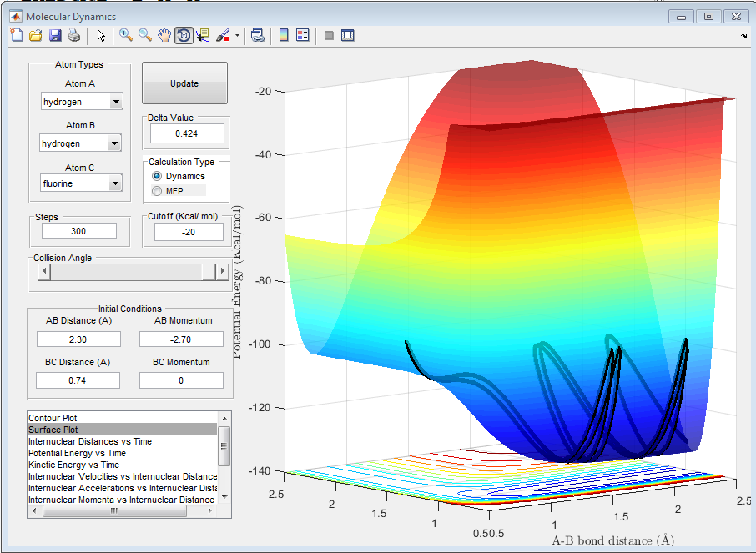Select the Zoom In magnifier tool
Screen dimensions: 756x553
(126, 35)
